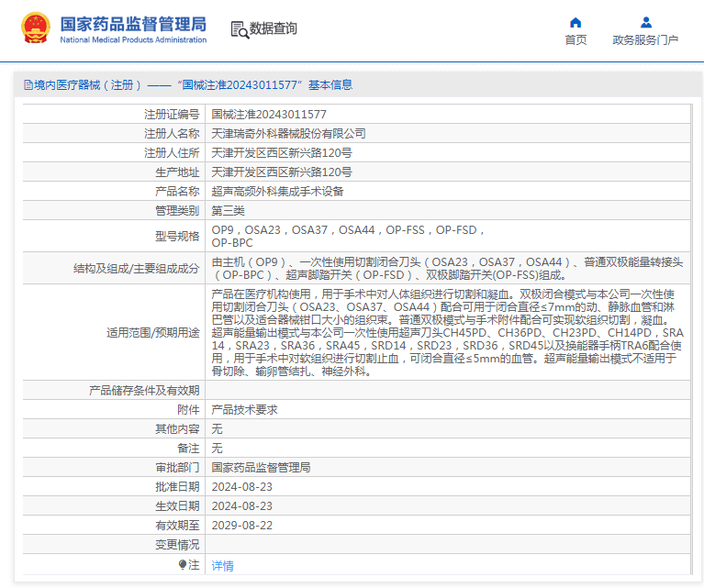Click date 2024-08-23 in 生效日期 row
The width and height of the screenshot is (704, 588).
click(x=242, y=506)
